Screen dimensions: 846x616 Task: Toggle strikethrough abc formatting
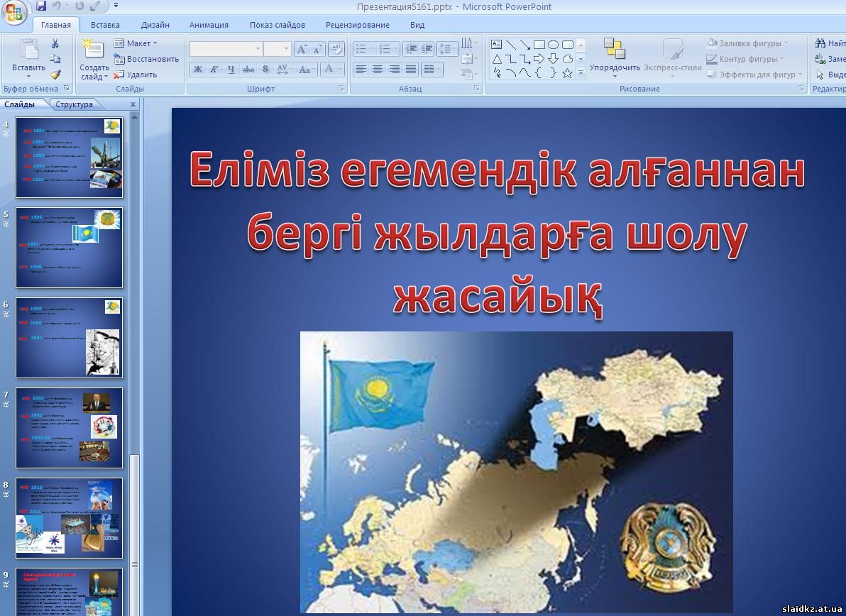[x=248, y=69]
